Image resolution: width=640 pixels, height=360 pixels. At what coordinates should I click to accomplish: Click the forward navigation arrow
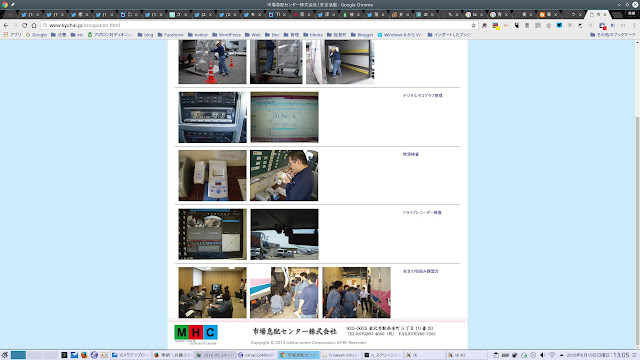[15, 25]
